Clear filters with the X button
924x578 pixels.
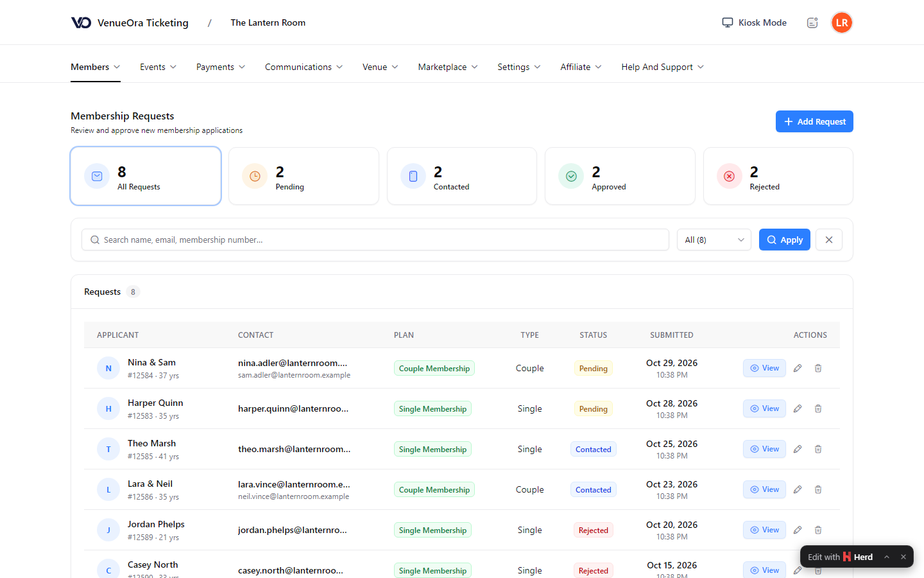pos(829,240)
